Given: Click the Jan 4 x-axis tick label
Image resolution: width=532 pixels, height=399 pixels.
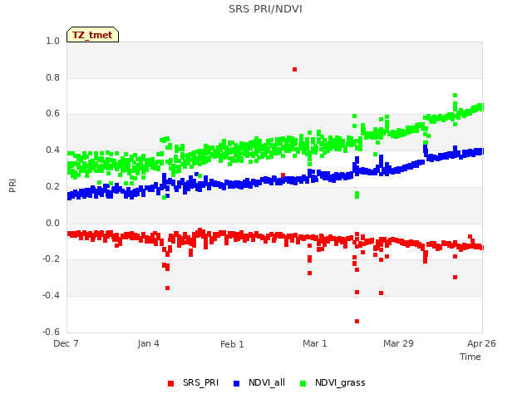Looking at the screenshot, I should (x=148, y=343).
